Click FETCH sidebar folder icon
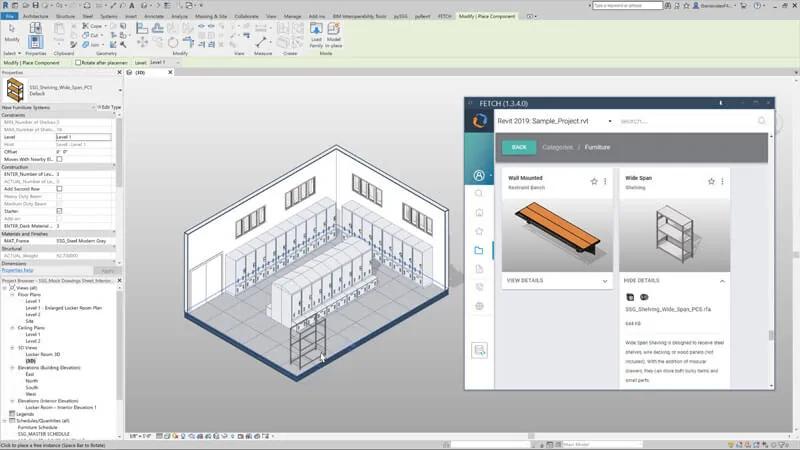Viewport: 800px width, 450px height. point(479,250)
